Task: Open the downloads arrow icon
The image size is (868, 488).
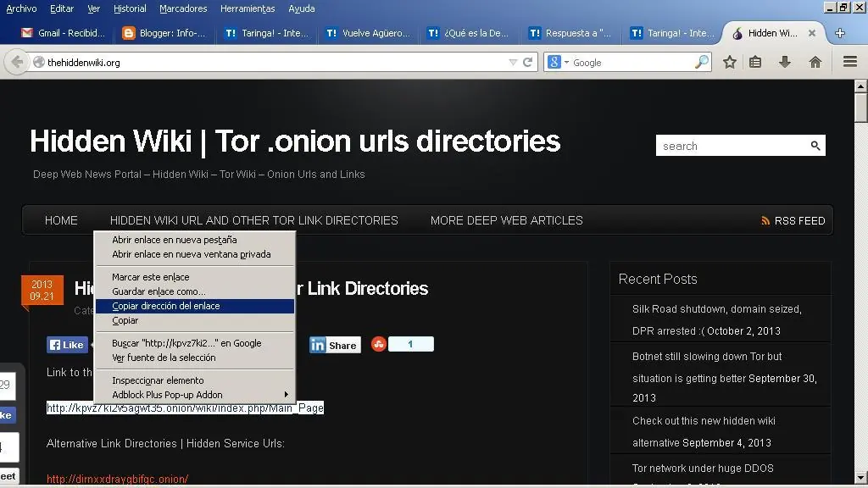Action: [784, 62]
